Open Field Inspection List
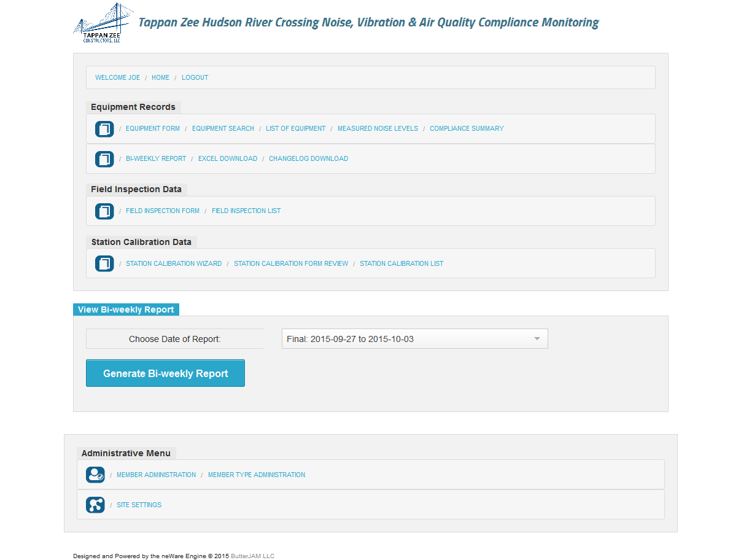 pyautogui.click(x=246, y=211)
